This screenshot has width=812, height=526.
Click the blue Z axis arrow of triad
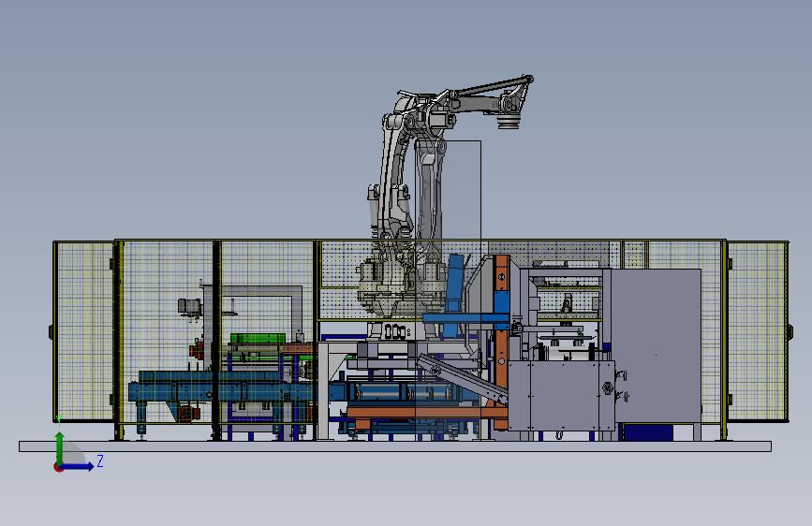coord(78,466)
